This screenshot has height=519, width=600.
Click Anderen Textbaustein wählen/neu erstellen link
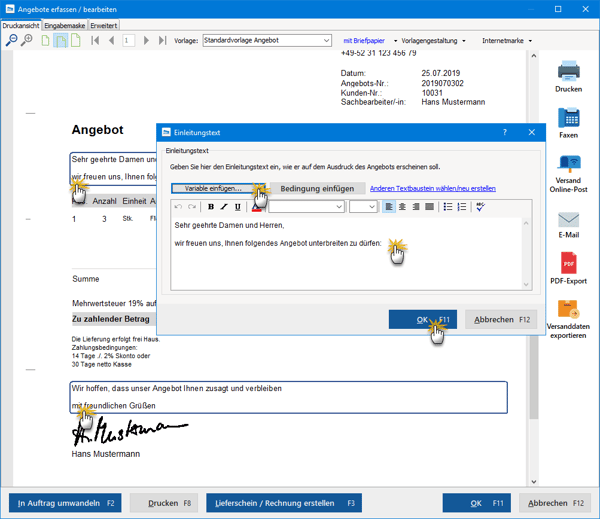(432, 188)
